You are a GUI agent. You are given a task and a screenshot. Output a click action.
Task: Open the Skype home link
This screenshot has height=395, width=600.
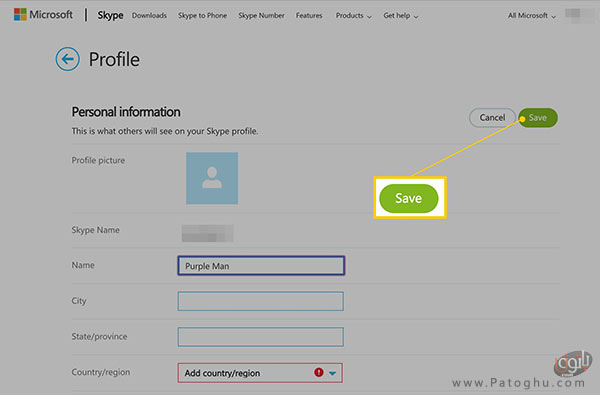pyautogui.click(x=110, y=15)
